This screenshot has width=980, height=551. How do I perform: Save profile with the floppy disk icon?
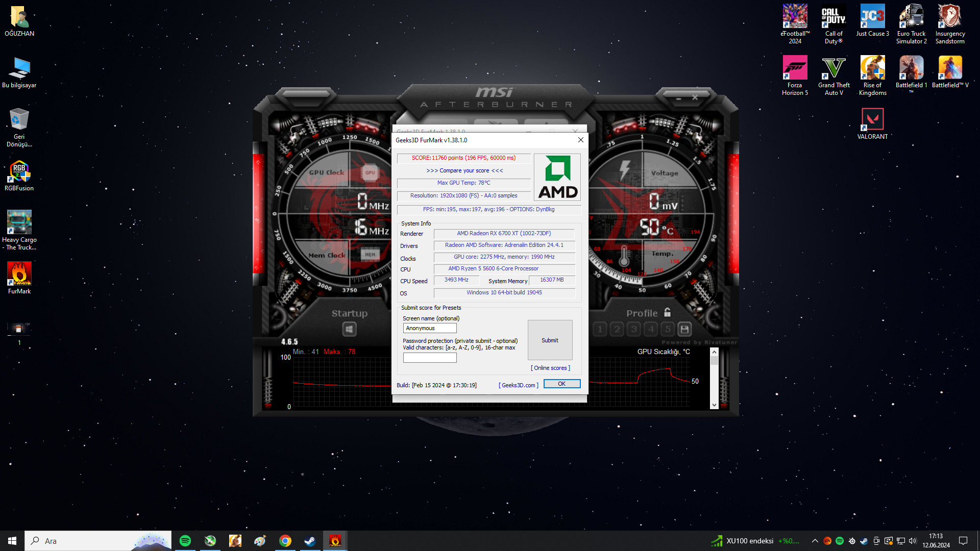pyautogui.click(x=684, y=330)
